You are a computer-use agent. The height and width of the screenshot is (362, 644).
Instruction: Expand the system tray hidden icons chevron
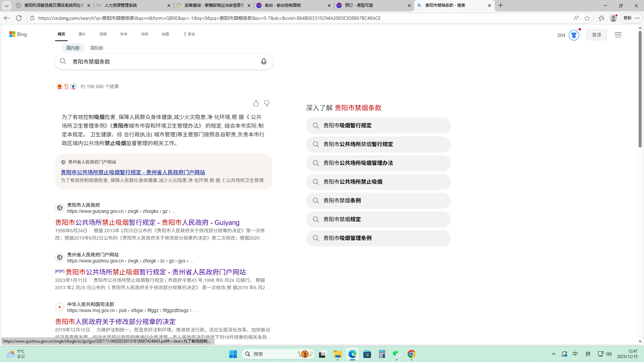point(554,354)
